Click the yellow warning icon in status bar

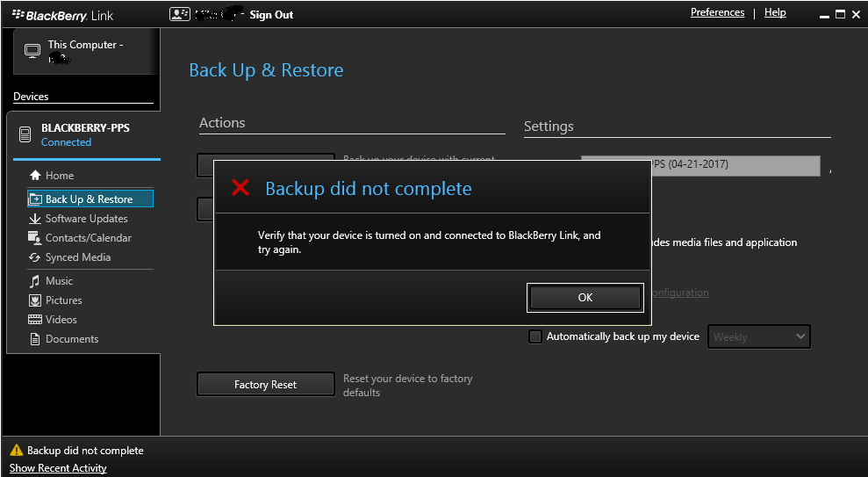coord(16,451)
